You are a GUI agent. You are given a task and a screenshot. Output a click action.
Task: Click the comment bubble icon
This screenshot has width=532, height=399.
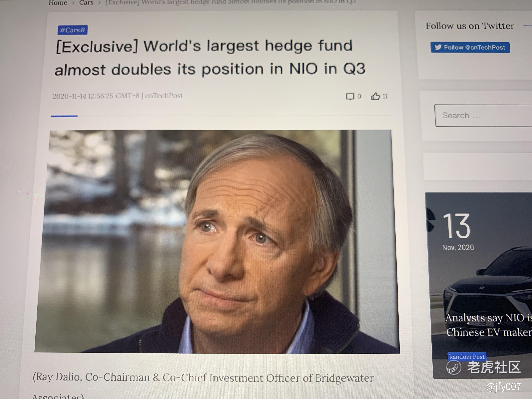point(350,97)
